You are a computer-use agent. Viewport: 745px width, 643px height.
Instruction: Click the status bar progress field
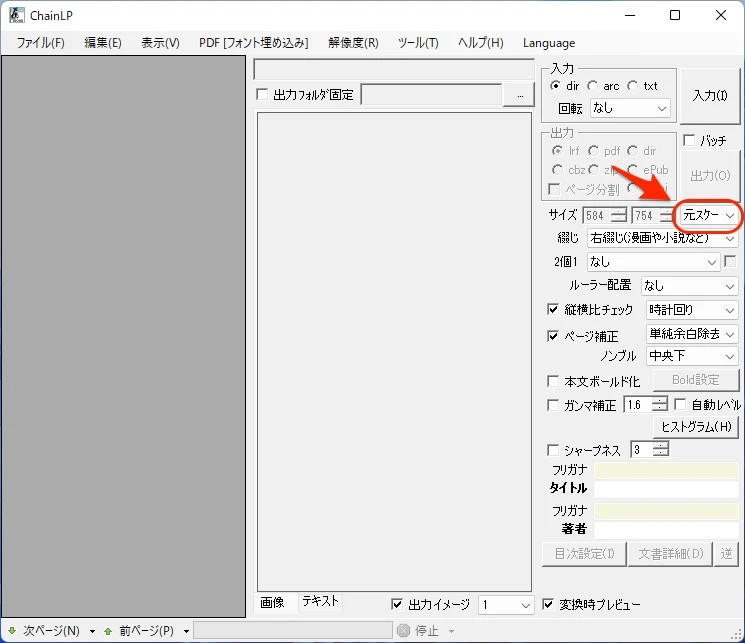(293, 631)
